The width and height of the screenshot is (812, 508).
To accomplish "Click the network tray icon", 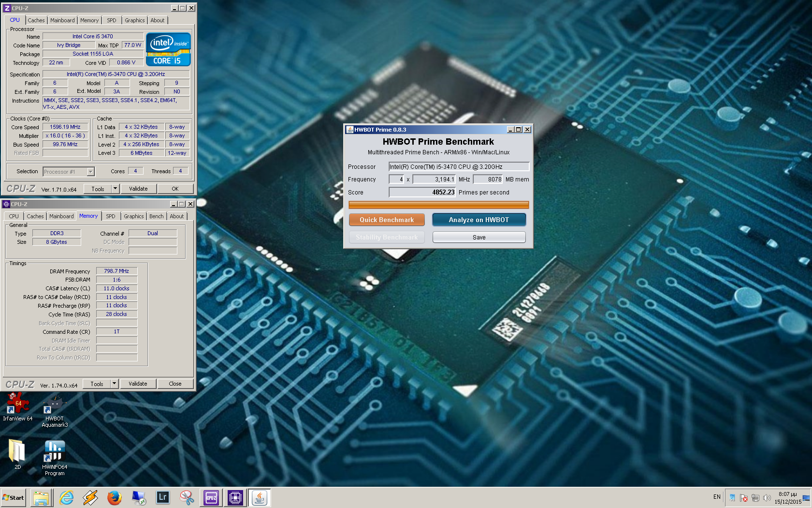I will point(755,498).
